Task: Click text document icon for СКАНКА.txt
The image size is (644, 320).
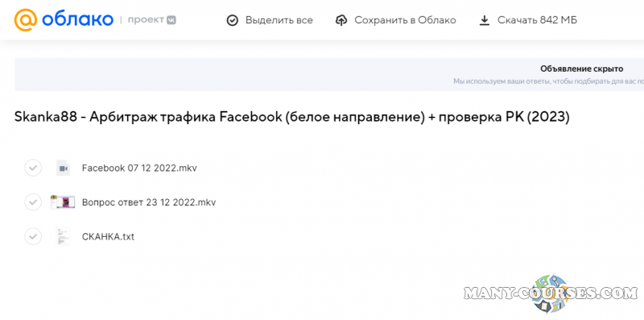Action: click(63, 236)
